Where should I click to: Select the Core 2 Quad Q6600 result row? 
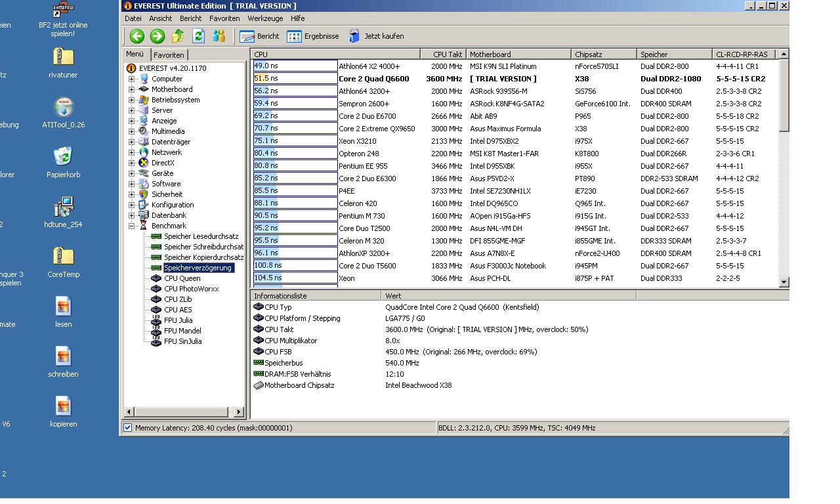[x=515, y=79]
